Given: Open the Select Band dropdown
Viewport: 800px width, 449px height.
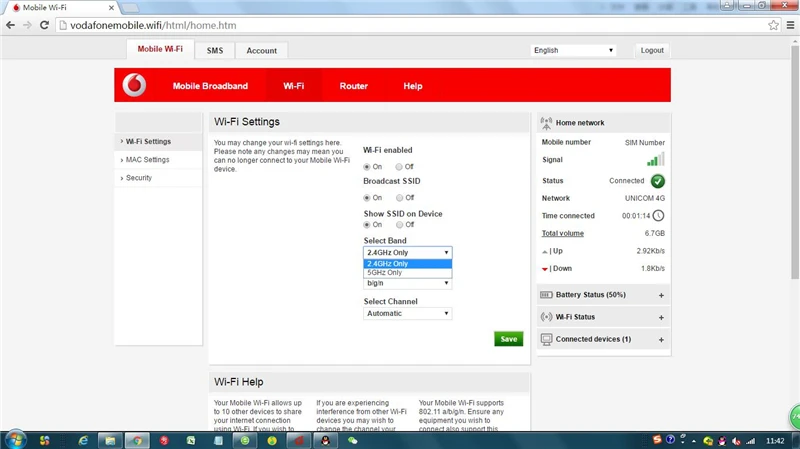Looking at the screenshot, I should [407, 253].
